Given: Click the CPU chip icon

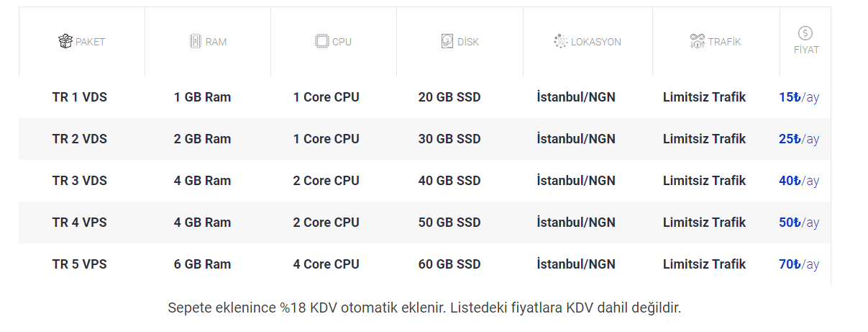Looking at the screenshot, I should click(321, 41).
